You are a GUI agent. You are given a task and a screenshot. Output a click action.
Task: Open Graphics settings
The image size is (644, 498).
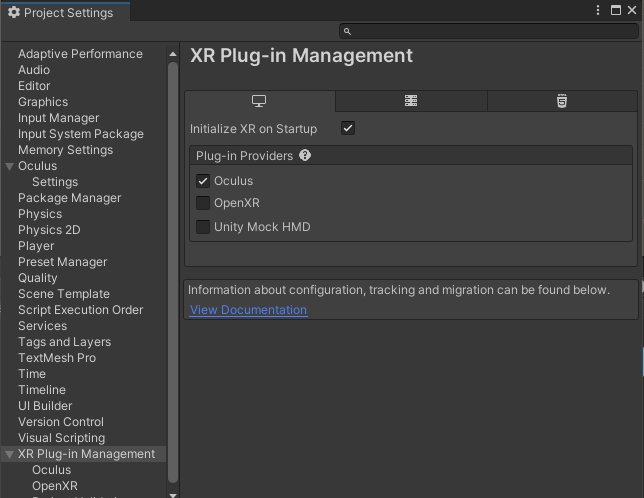(x=43, y=102)
